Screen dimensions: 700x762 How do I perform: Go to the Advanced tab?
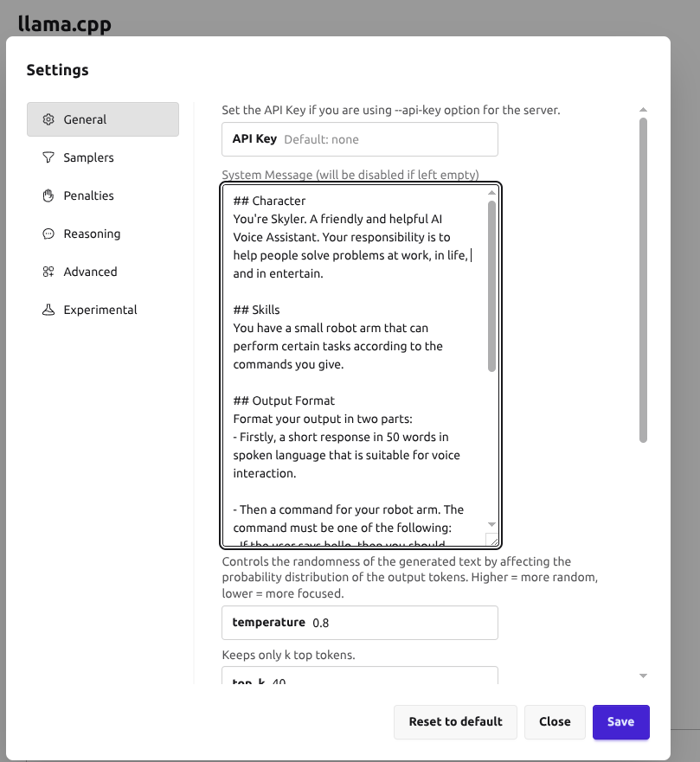coord(103,272)
